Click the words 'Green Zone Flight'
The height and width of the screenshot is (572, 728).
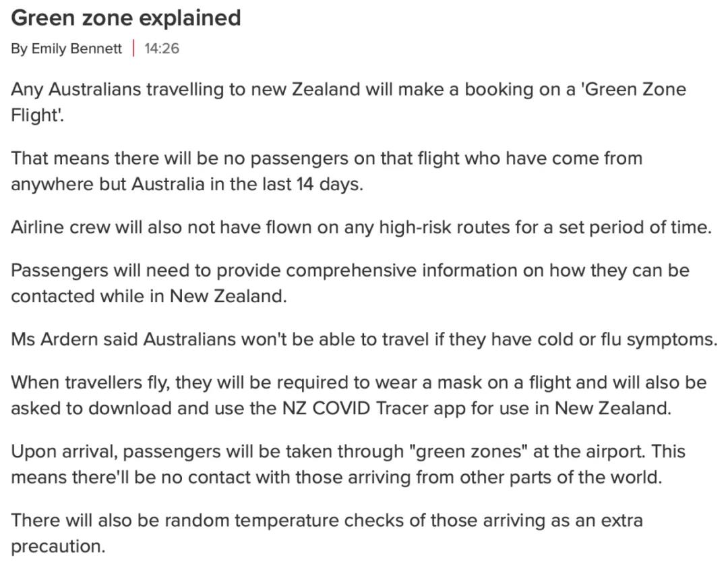click(x=348, y=102)
